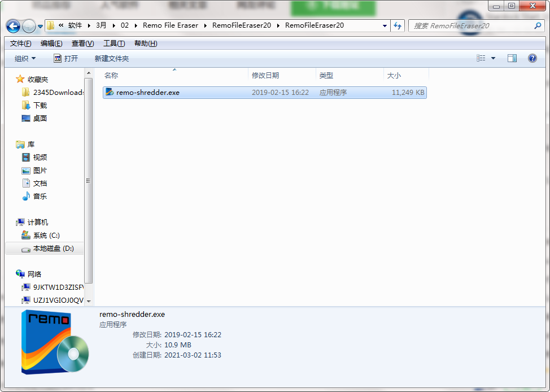Click the 10.9 MB size value
This screenshot has height=392, width=550.
click(x=177, y=345)
